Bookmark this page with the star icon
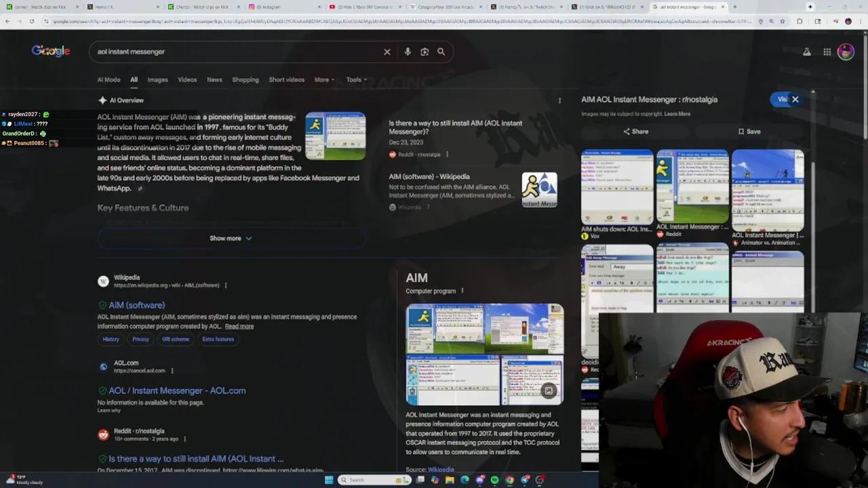The image size is (868, 488). tap(783, 21)
